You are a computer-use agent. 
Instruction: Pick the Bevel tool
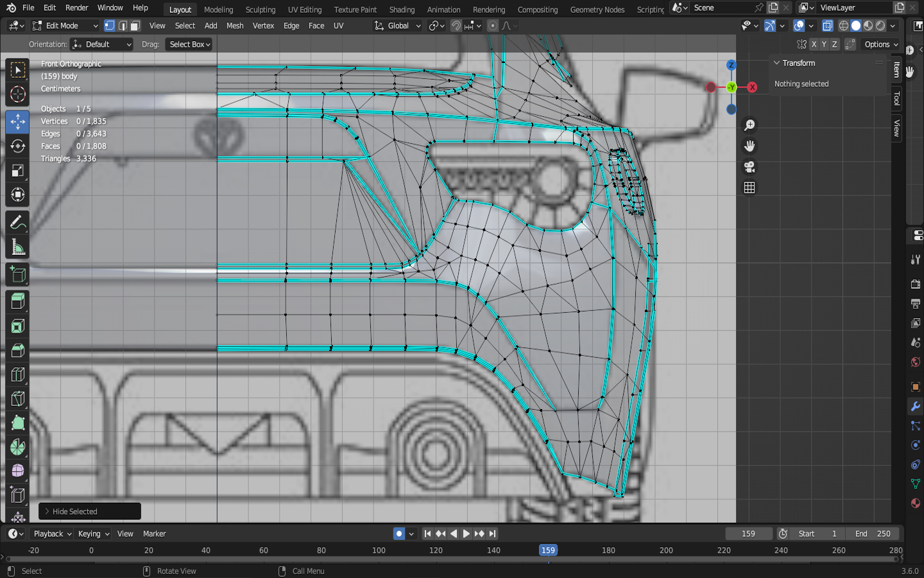pos(17,350)
